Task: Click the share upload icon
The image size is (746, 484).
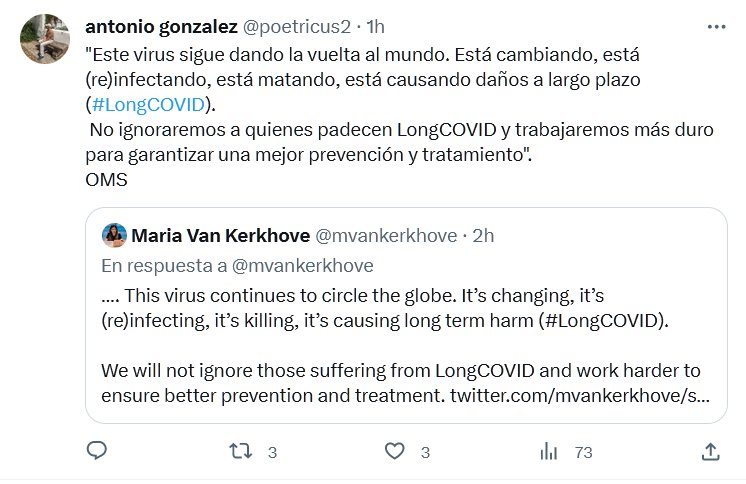Action: point(710,452)
